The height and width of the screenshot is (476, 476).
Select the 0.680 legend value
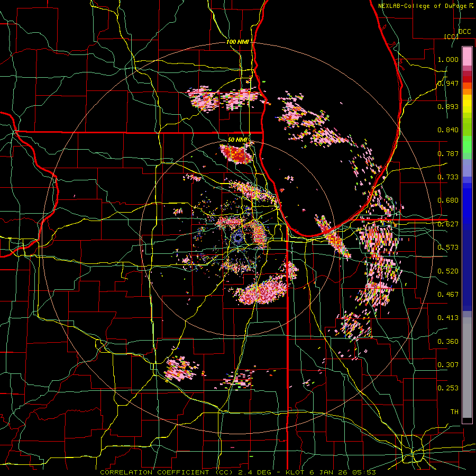(448, 200)
